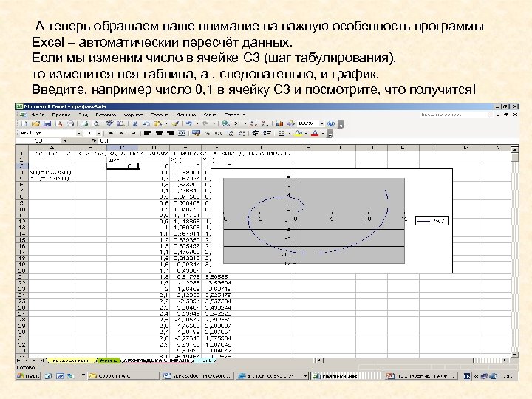Open the zoom percentage dropdown
The width and height of the screenshot is (532, 399).
[x=322, y=123]
